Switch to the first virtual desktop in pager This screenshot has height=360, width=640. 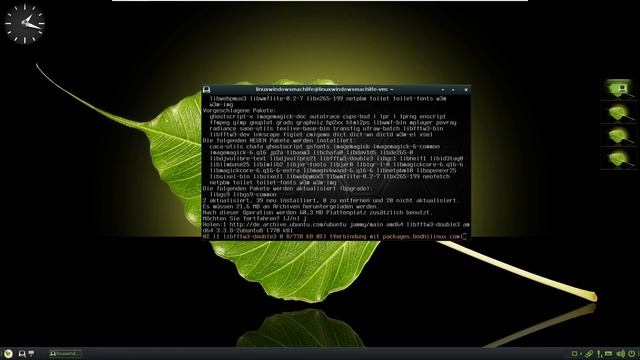[x=619, y=89]
